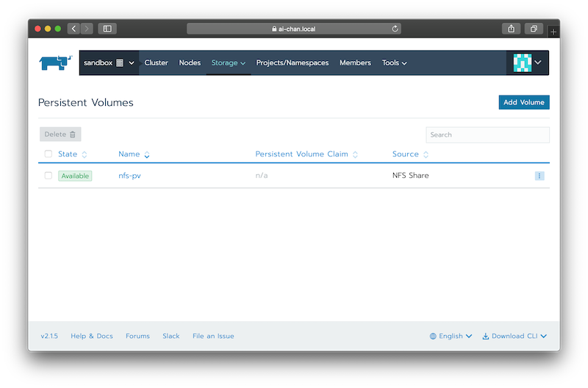Show all tabs overview in Safari
This screenshot has height=388, width=588.
click(534, 29)
